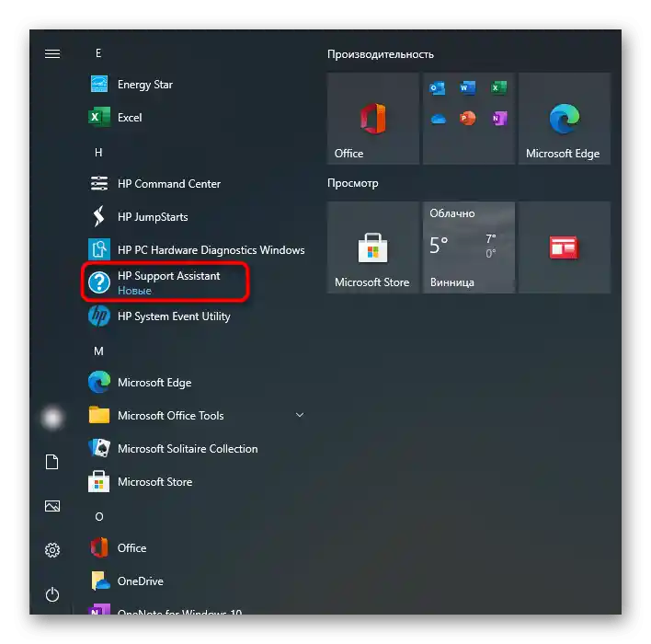Click the Просмотр group header
The image size is (651, 644).
353,183
